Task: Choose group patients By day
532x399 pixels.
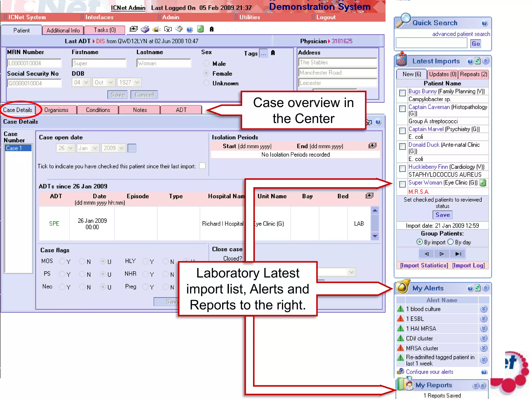Action: pos(451,242)
